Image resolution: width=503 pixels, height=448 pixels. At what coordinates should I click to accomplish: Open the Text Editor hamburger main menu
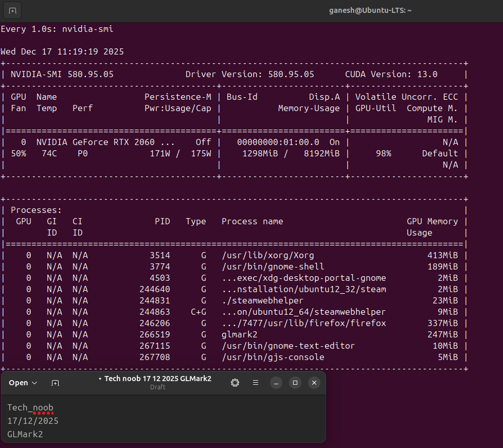pyautogui.click(x=256, y=383)
